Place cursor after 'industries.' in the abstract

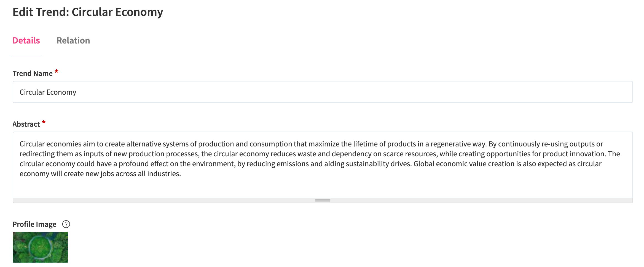pyautogui.click(x=181, y=174)
